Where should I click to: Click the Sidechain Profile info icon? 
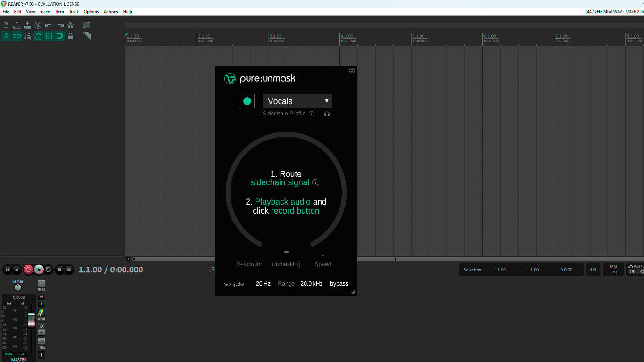(x=311, y=114)
